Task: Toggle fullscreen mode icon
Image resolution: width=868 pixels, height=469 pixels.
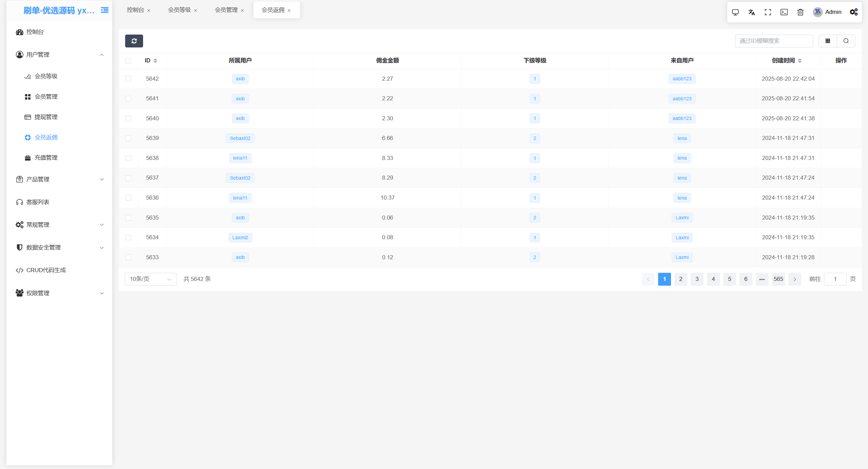Action: pyautogui.click(x=768, y=12)
